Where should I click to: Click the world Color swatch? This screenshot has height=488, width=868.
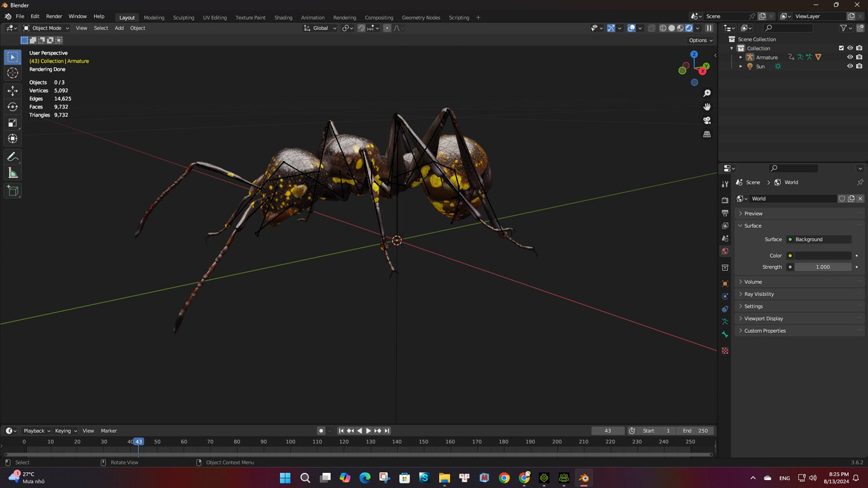coord(822,255)
